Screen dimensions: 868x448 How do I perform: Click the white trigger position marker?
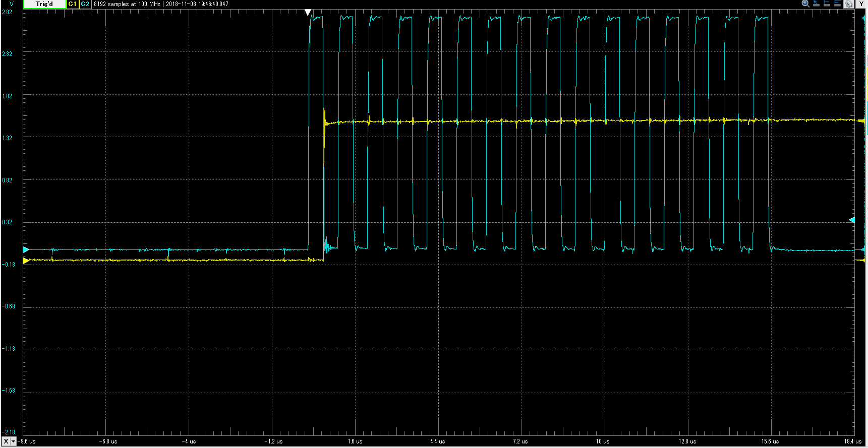pos(308,13)
